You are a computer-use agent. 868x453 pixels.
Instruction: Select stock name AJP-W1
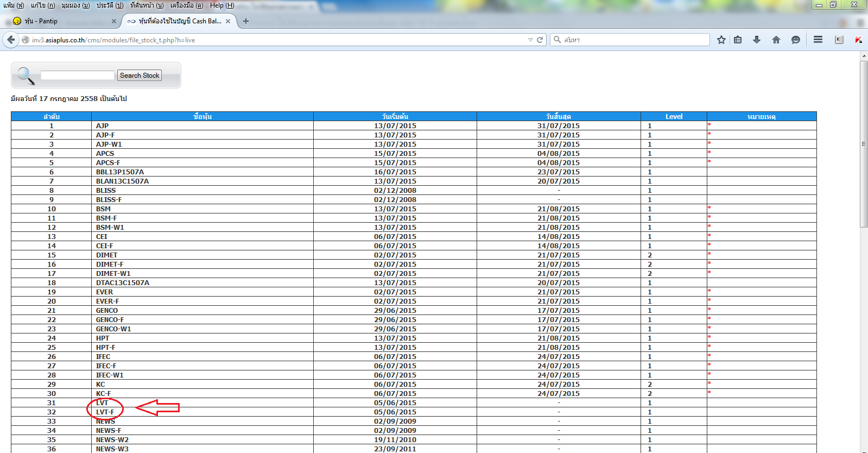(109, 144)
